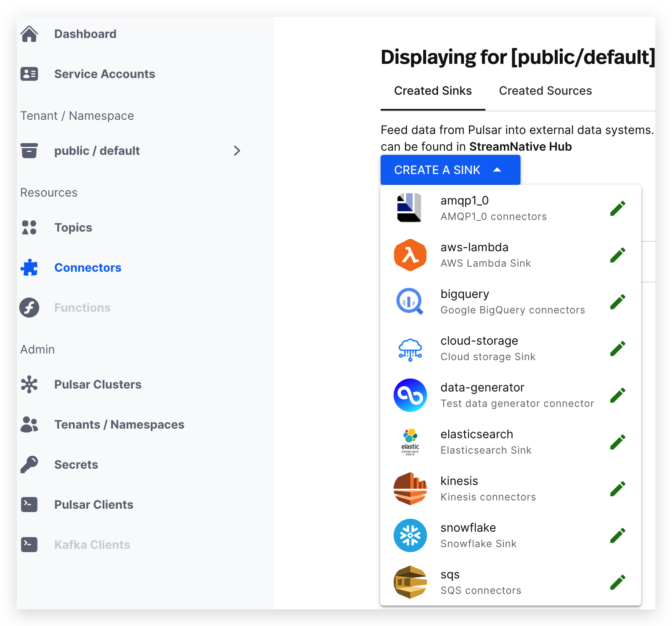Image resolution: width=672 pixels, height=626 pixels.
Task: Click the 'Test data generator connector' description
Action: click(517, 404)
